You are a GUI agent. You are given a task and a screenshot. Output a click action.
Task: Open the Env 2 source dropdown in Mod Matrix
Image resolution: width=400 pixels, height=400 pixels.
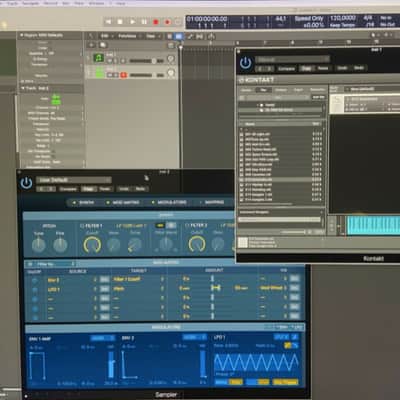tap(72, 280)
